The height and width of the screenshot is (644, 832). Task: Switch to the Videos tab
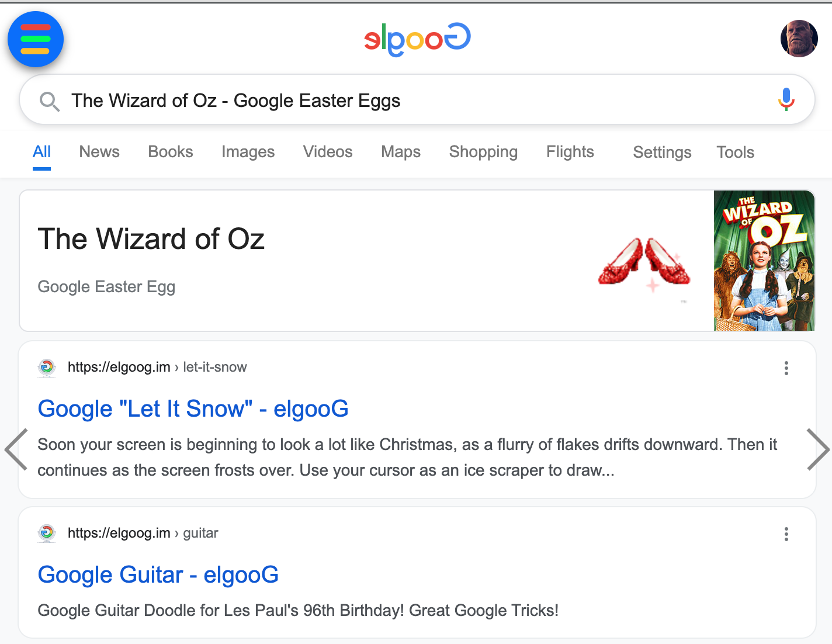[x=328, y=152]
